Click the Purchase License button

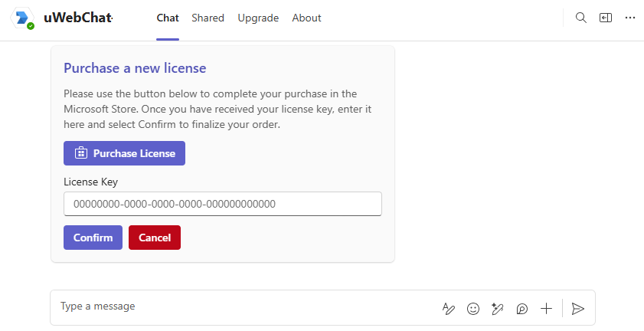124,153
